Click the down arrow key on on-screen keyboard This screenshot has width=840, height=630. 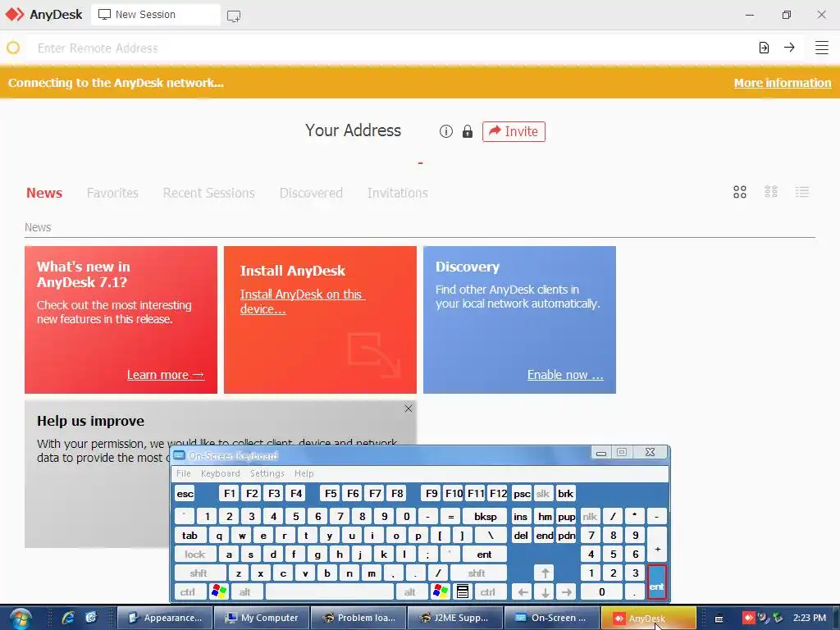(545, 592)
